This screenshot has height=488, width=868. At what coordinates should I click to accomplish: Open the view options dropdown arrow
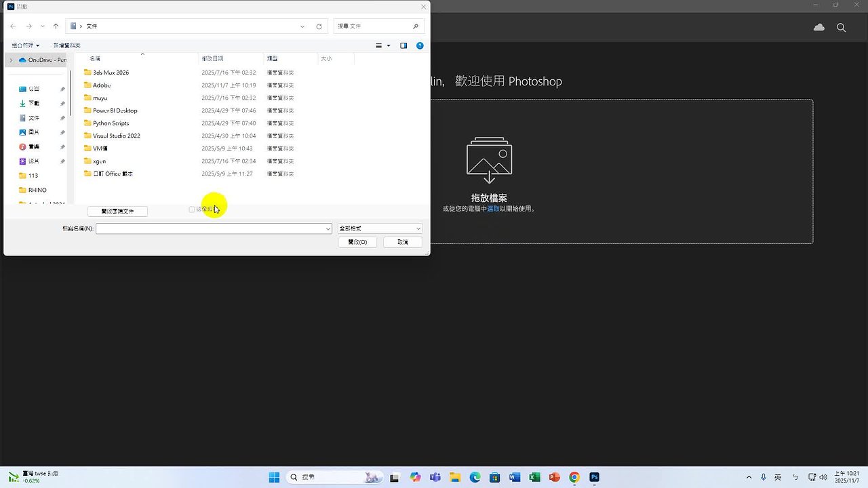(389, 45)
